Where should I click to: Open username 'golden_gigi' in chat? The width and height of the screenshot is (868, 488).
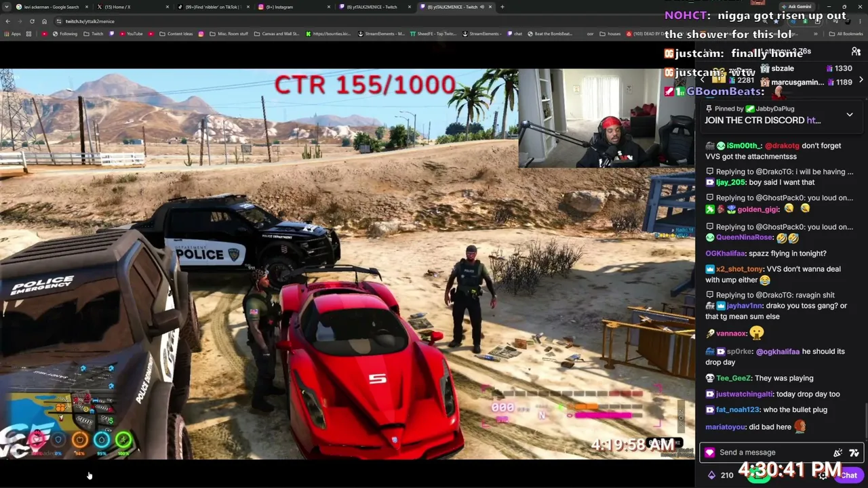pos(759,209)
